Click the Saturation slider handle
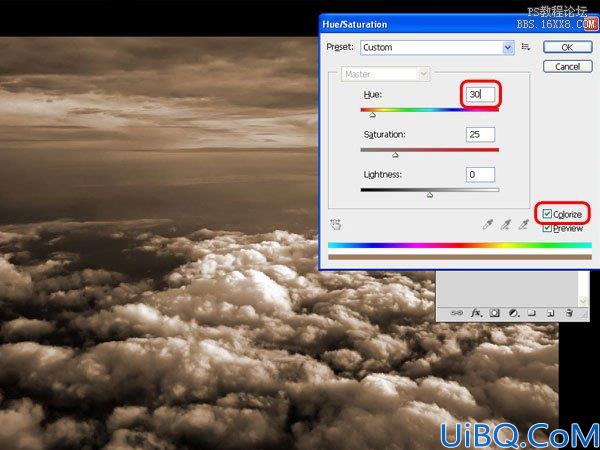This screenshot has width=600, height=450. [x=395, y=155]
